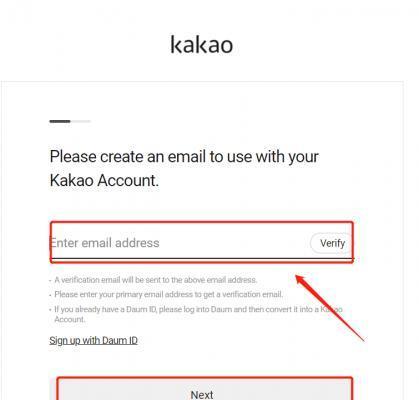The width and height of the screenshot is (419, 400).
Task: Click the red arrow annotation graphic
Action: [x=330, y=308]
